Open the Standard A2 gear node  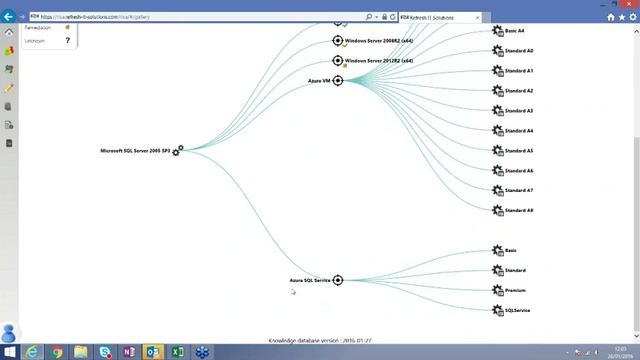(498, 91)
